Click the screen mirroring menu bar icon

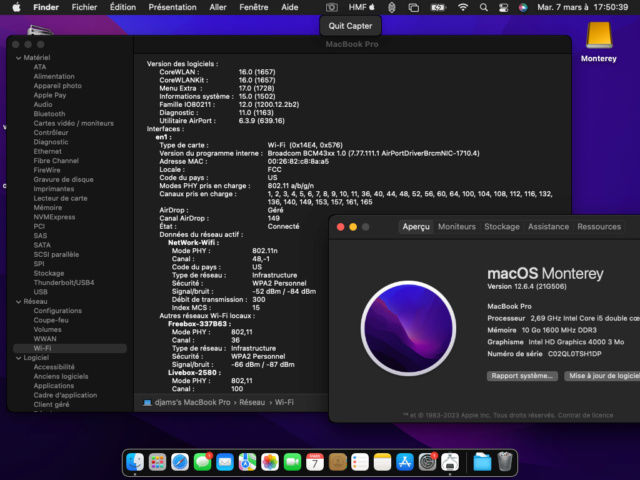tap(413, 7)
